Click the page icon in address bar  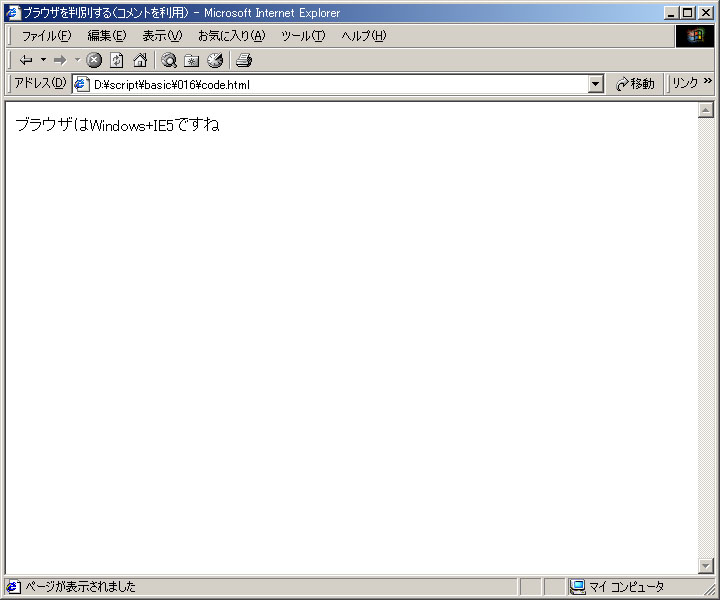pyautogui.click(x=82, y=84)
